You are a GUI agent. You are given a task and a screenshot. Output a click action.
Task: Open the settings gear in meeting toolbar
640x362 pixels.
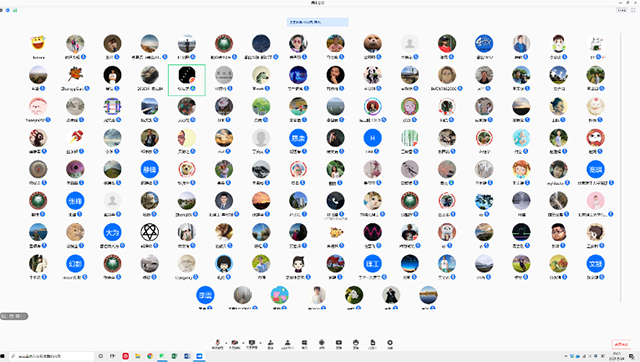click(390, 344)
